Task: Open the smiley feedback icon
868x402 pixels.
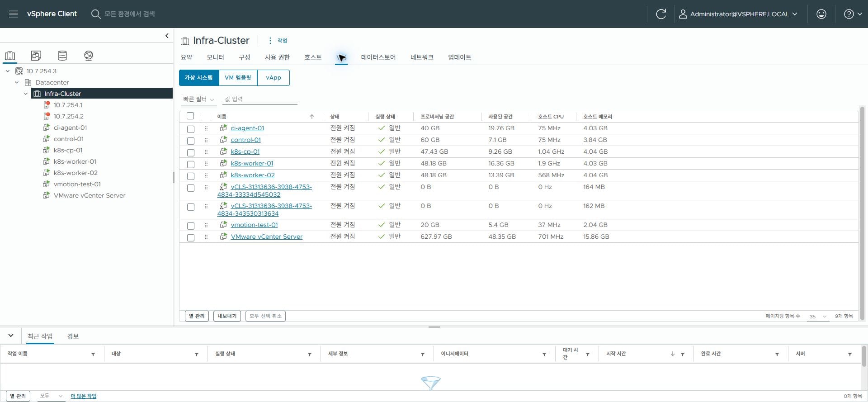Action: coord(821,14)
